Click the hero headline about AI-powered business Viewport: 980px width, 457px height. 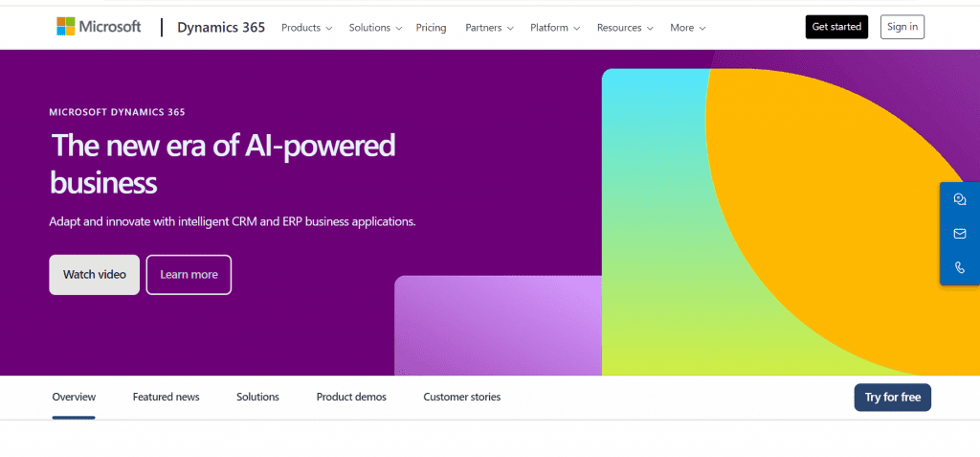click(x=222, y=164)
